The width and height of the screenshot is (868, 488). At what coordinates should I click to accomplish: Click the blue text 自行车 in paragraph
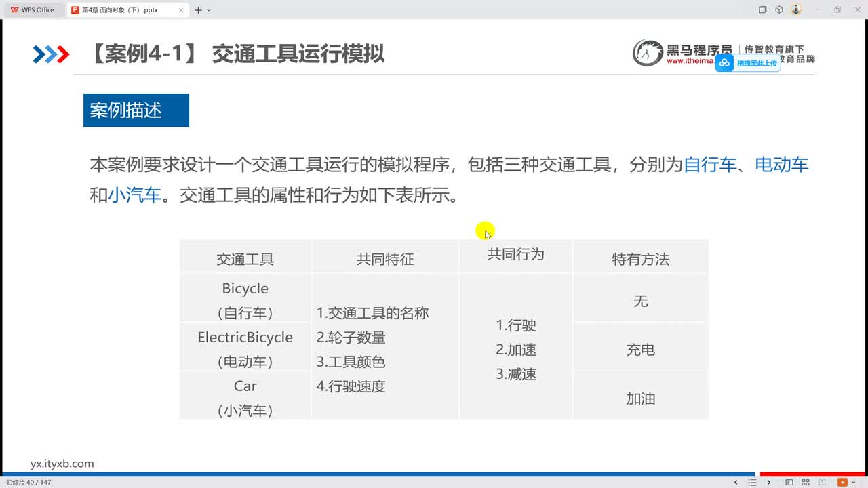point(709,165)
